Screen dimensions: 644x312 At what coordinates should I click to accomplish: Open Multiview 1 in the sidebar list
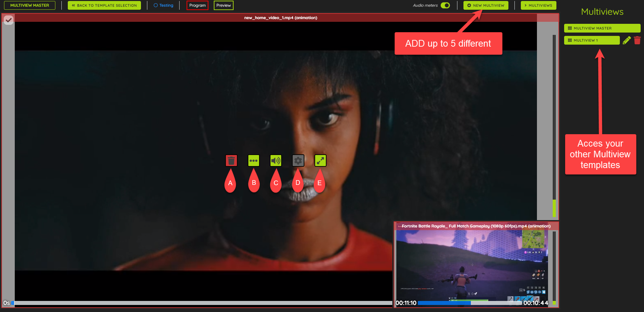pos(592,40)
